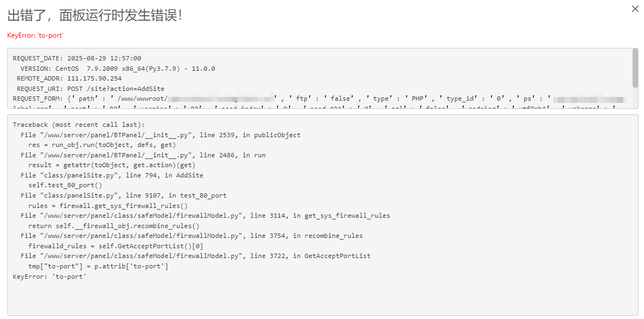Click the tmp["to-port"] assignment code line
This screenshot has width=644, height=319.
pos(98,266)
